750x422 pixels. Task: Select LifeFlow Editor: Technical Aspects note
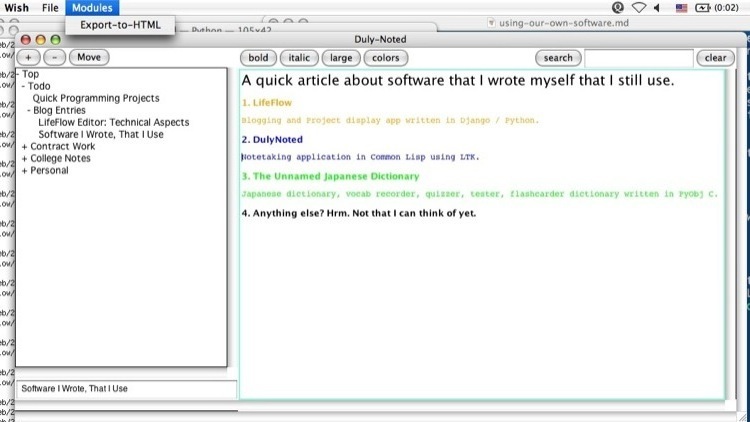click(114, 122)
